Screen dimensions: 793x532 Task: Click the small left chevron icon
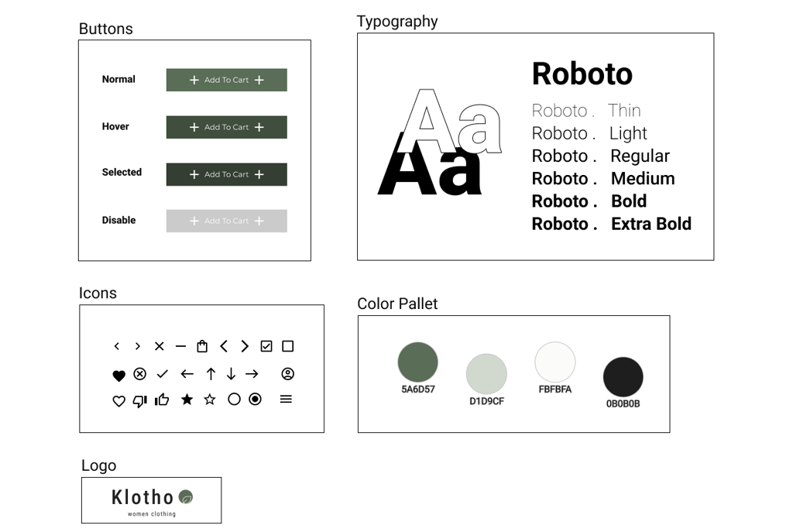tap(117, 346)
